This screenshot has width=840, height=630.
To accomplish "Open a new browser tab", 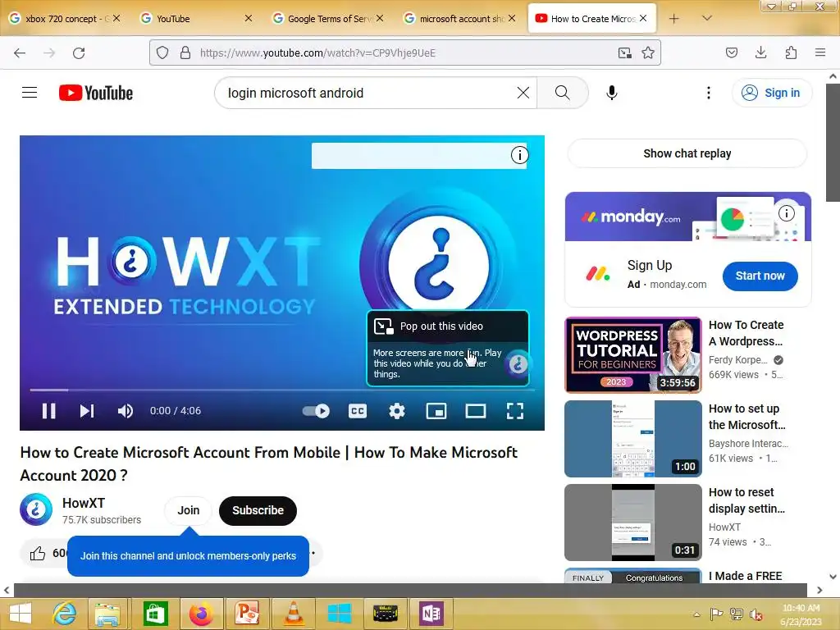I will 674,19.
